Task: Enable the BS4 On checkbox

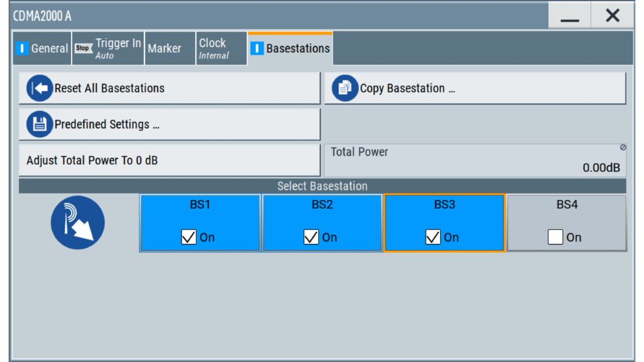Action: tap(555, 238)
